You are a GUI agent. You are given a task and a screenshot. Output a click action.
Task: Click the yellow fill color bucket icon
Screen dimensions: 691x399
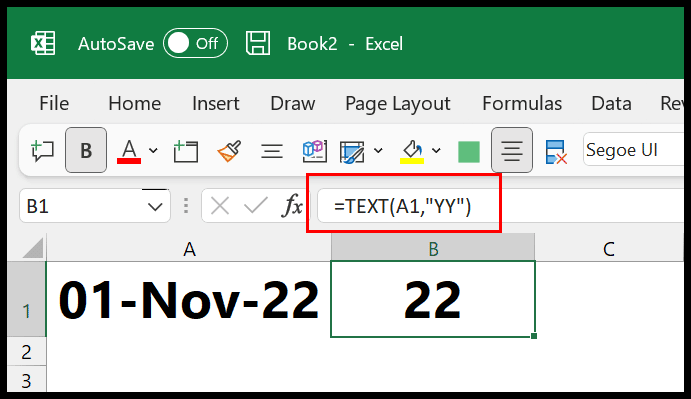(412, 151)
